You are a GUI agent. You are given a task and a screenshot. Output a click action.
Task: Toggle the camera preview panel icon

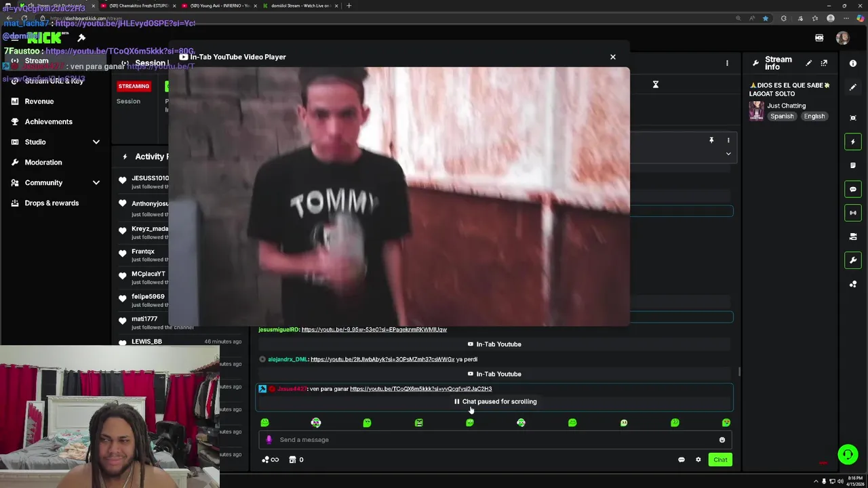pos(853,237)
